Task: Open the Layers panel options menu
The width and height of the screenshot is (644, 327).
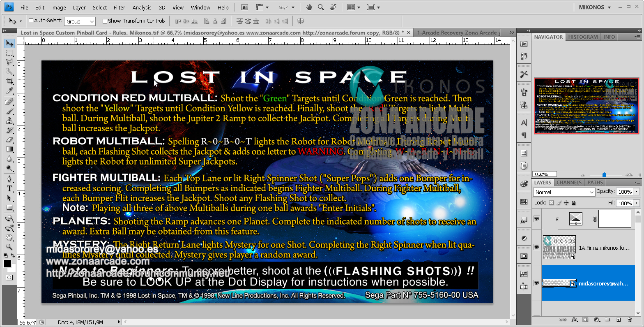Action: (x=637, y=183)
